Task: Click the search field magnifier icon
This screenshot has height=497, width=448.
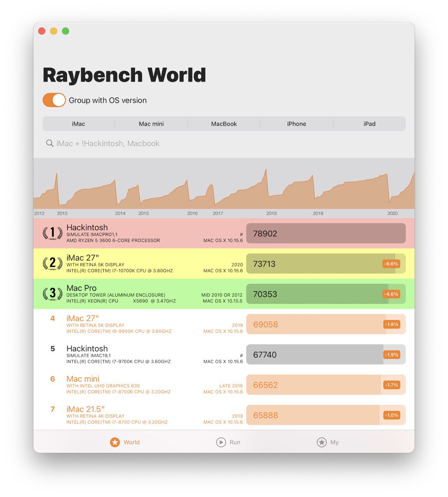Action: pos(50,143)
